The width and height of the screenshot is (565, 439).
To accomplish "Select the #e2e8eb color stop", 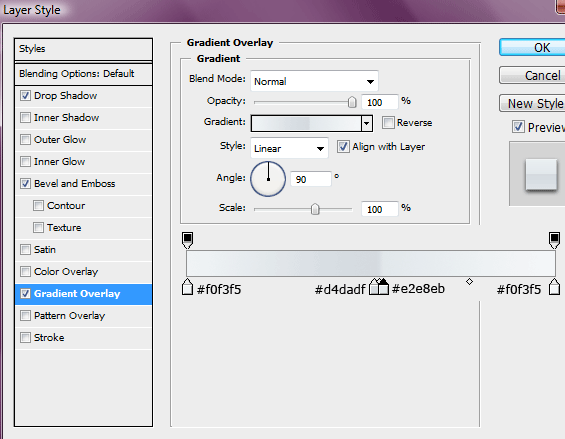I will [x=383, y=287].
